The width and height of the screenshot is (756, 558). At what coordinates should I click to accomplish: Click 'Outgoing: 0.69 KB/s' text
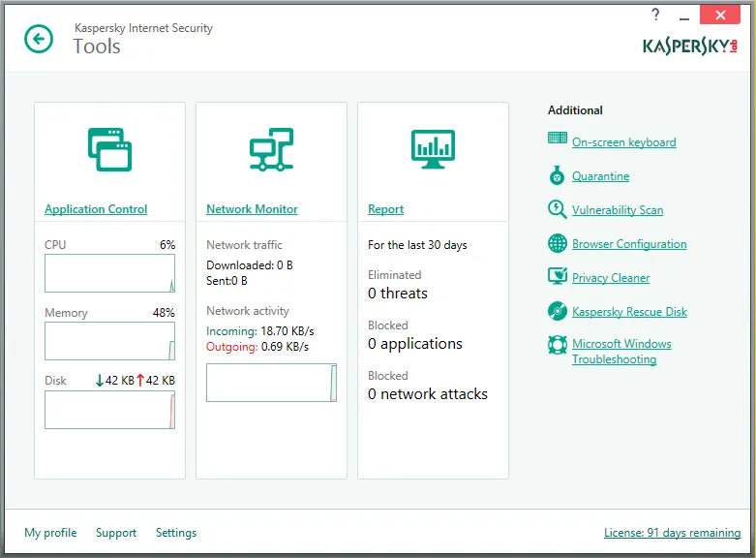(257, 347)
